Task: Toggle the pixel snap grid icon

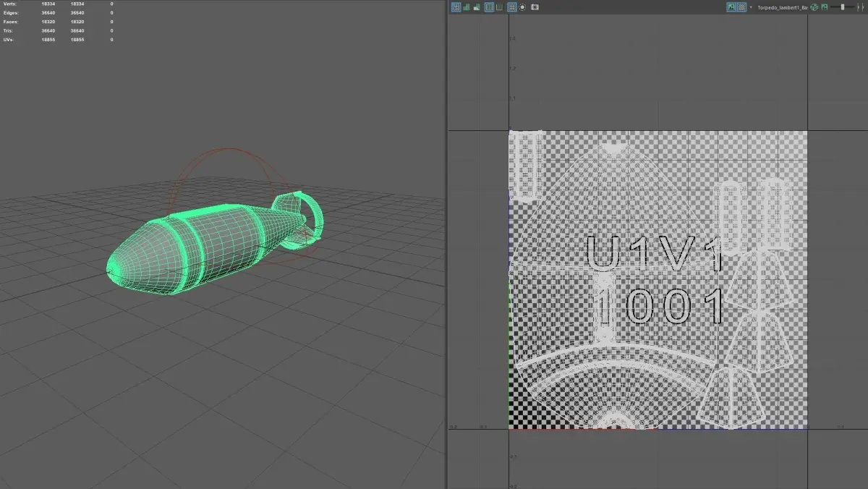Action: coord(511,7)
